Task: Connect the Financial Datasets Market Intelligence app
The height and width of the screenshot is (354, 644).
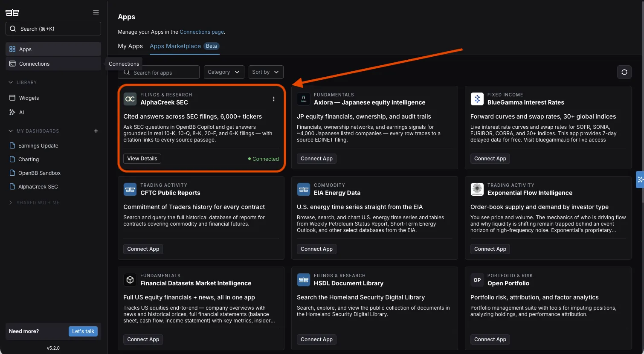Action: 143,339
